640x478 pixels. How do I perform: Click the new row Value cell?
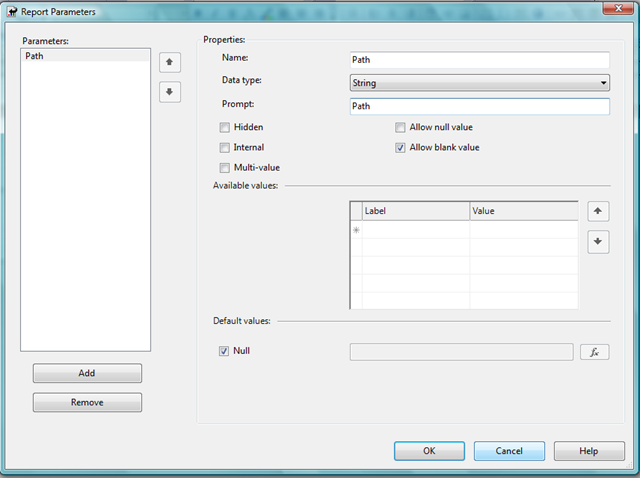tap(524, 230)
